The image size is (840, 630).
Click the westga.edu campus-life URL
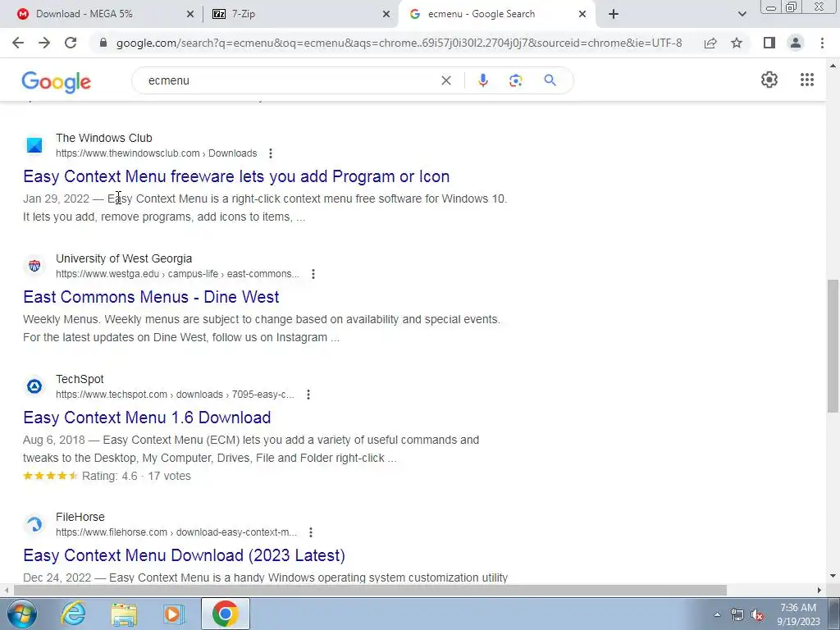[x=177, y=274]
